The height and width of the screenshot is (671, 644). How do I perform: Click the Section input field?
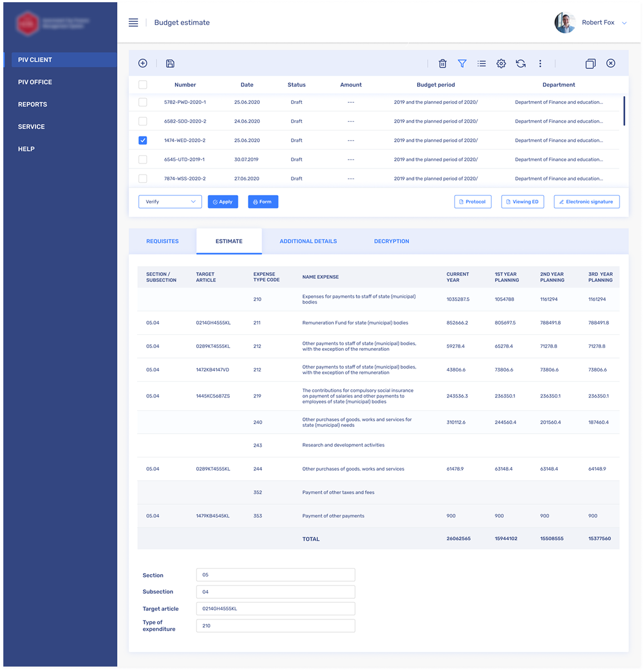point(276,575)
